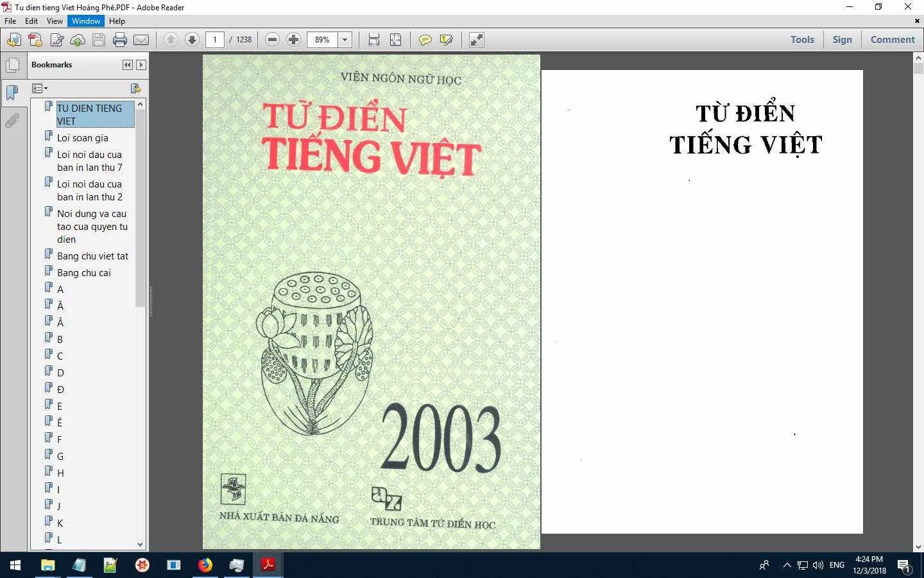Click the Create PDF online icon

click(35, 40)
